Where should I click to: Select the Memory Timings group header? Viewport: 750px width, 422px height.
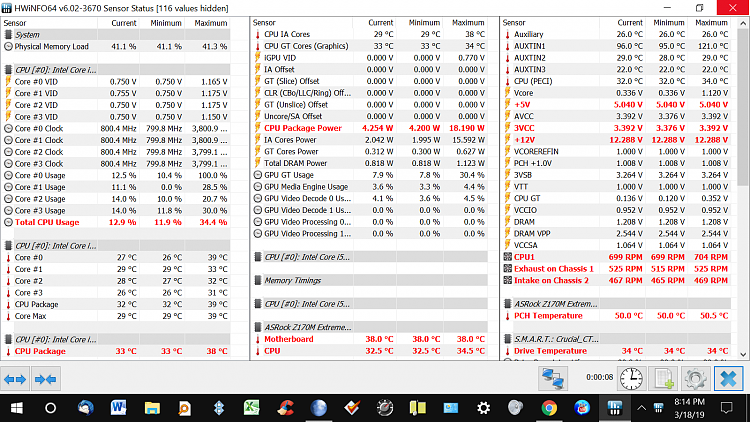(x=370, y=280)
